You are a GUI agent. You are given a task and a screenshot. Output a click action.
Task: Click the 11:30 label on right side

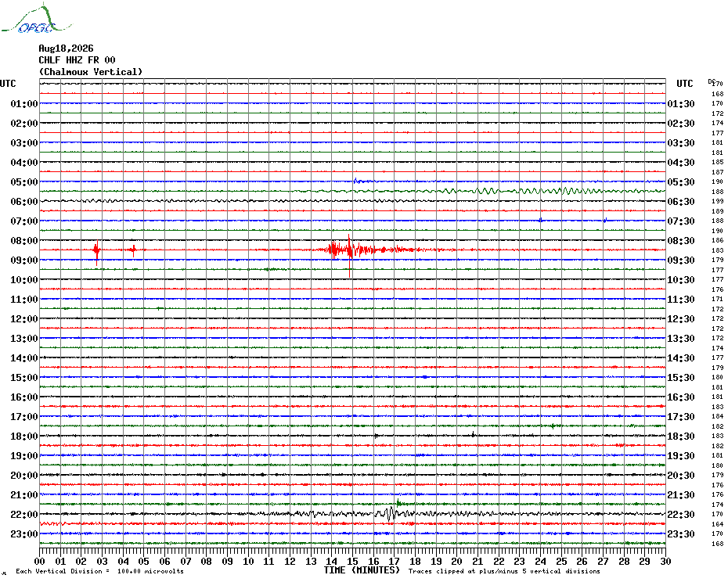681,300
